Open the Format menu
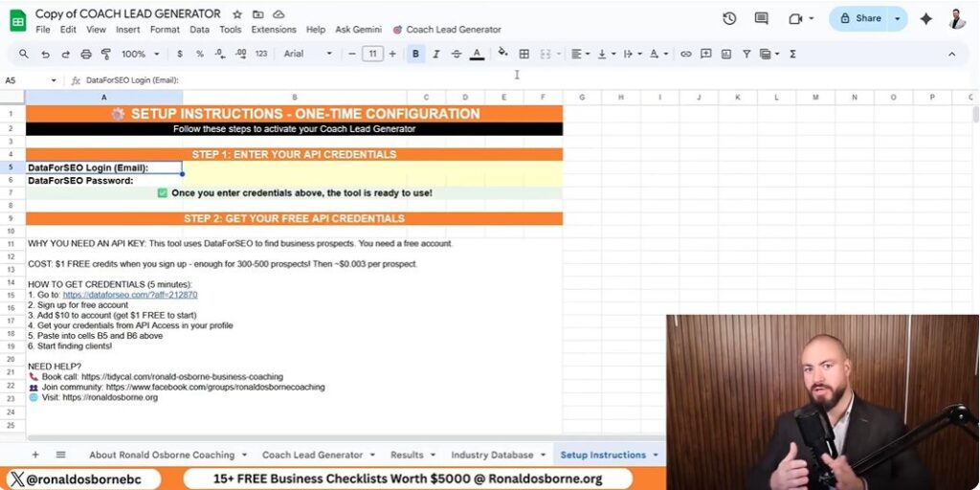 click(x=165, y=30)
